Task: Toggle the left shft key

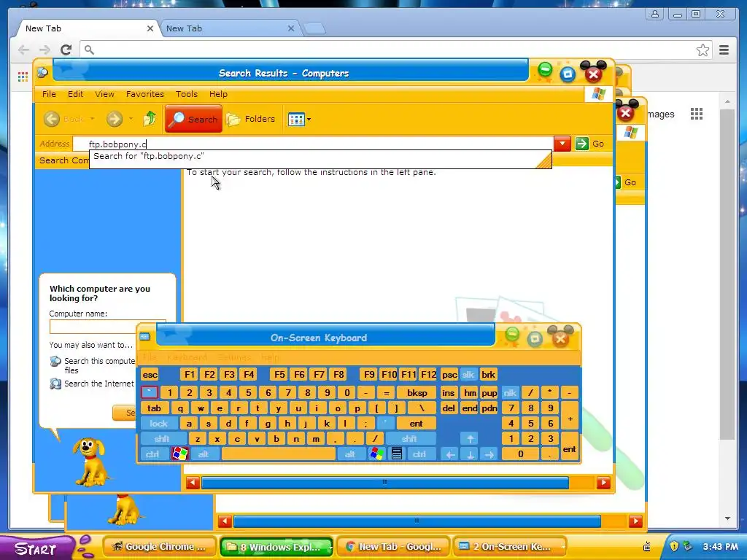Action: (x=161, y=438)
